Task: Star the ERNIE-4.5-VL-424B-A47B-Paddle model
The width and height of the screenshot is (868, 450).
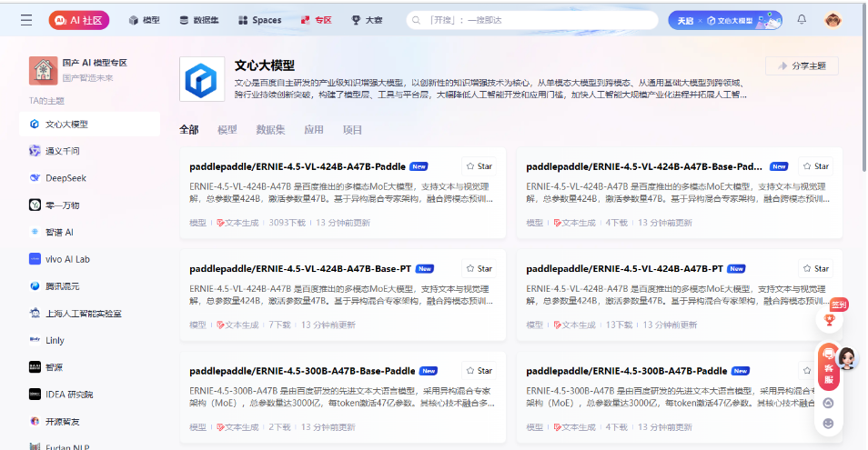Action: (479, 166)
